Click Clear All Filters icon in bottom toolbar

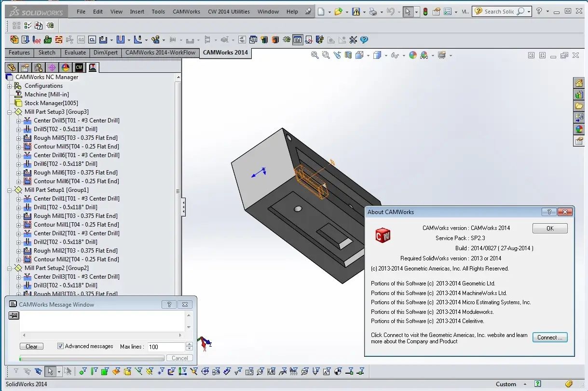click(27, 371)
